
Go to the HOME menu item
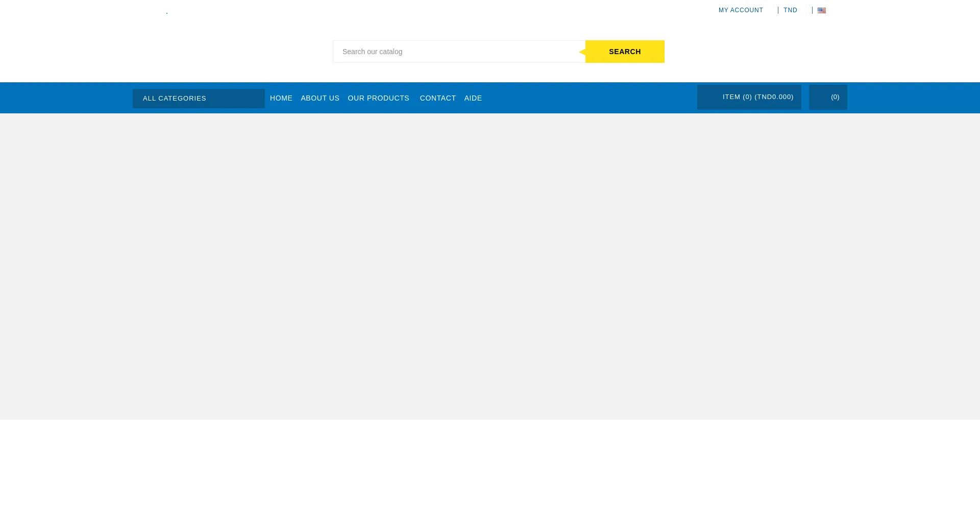pyautogui.click(x=281, y=98)
